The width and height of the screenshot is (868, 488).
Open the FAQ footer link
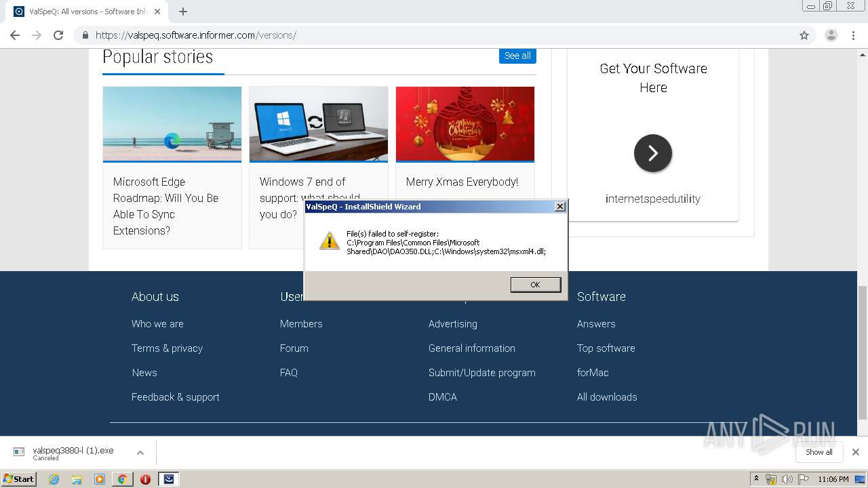[289, 373]
